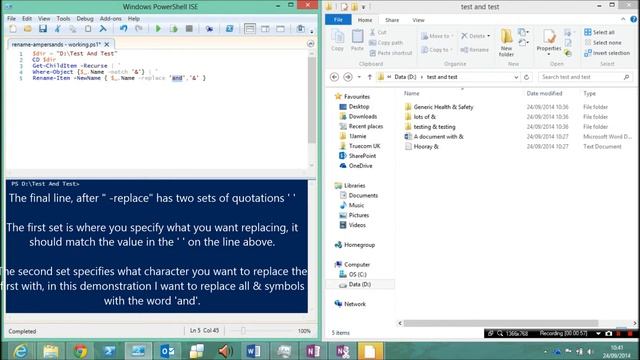Open the Debug menu in PowerShell ISE

point(85,19)
